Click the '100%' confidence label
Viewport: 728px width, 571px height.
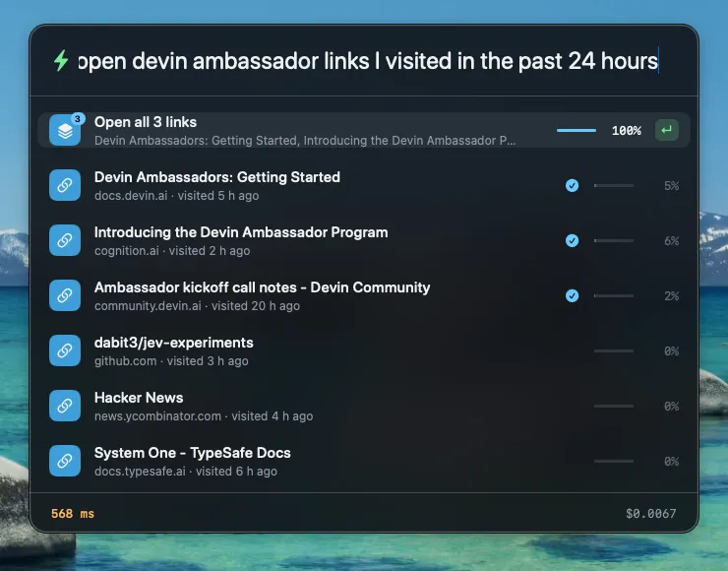click(627, 131)
